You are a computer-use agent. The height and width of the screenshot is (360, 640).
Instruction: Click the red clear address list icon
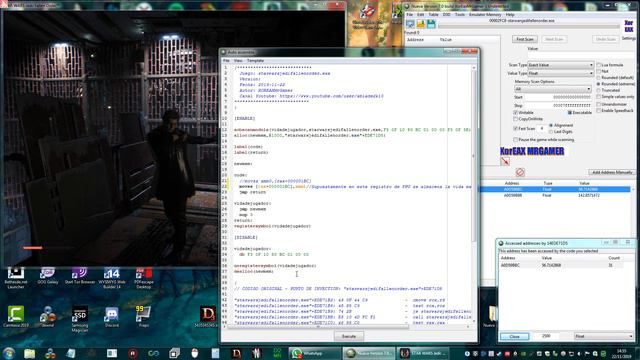click(x=520, y=172)
